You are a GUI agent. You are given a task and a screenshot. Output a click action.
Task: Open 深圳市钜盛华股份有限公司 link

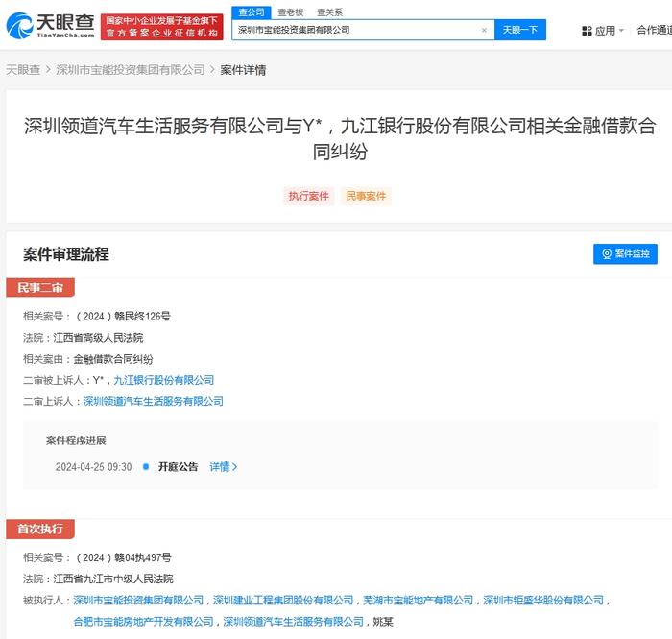click(543, 601)
